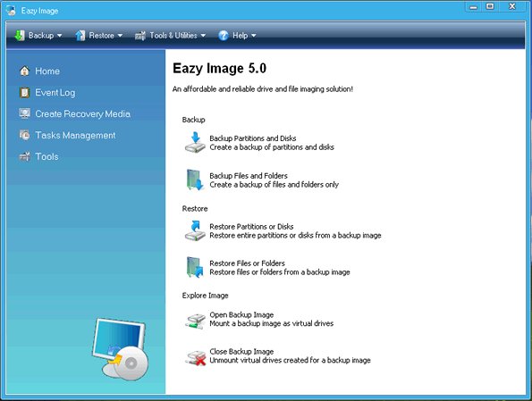The height and width of the screenshot is (401, 532).
Task: Click the Tasks Management clock icon
Action: click(24, 135)
